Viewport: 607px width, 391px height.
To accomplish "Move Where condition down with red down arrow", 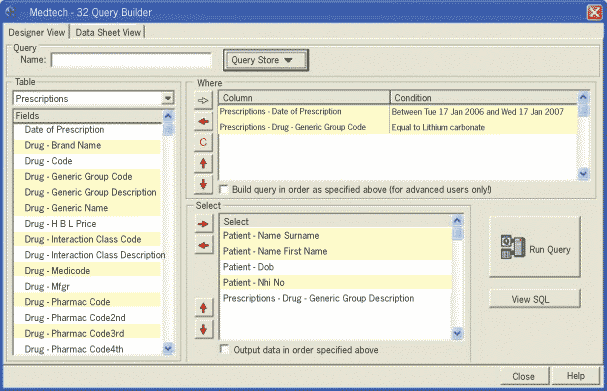I will [x=203, y=184].
